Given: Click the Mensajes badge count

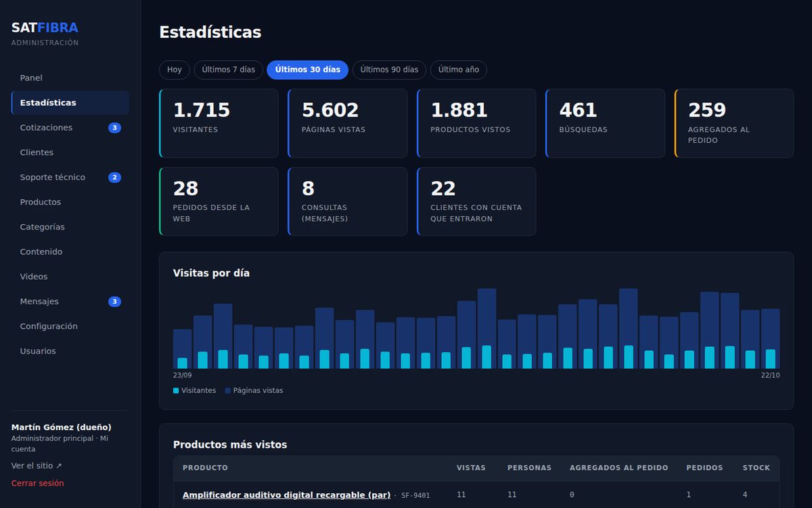Looking at the screenshot, I should 115,301.
